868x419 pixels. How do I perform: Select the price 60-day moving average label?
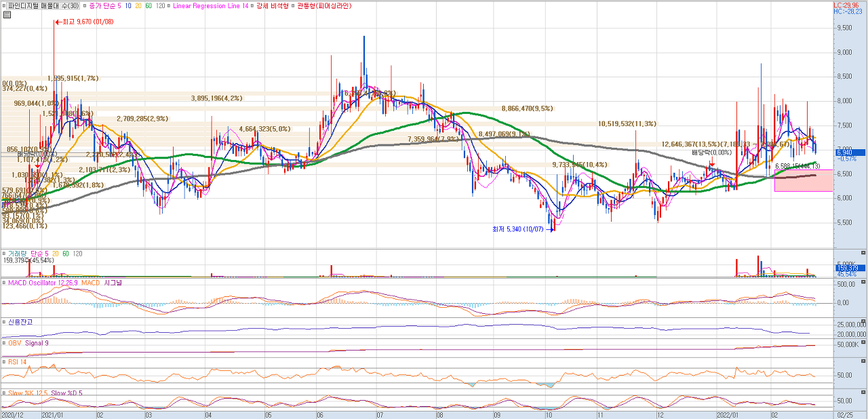tap(149, 5)
